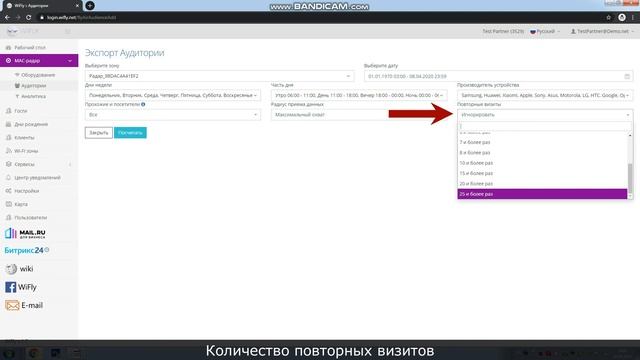Click the Гости sidebar icon
640x360 pixels.
click(8, 111)
